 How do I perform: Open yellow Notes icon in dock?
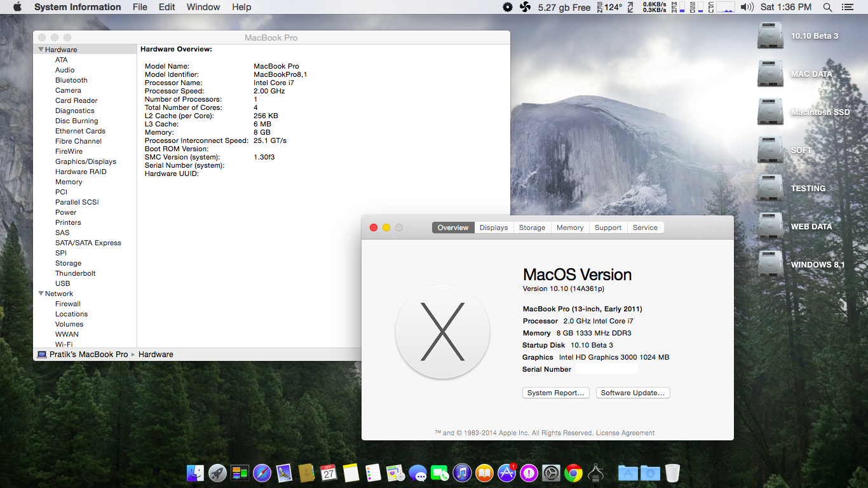click(351, 473)
